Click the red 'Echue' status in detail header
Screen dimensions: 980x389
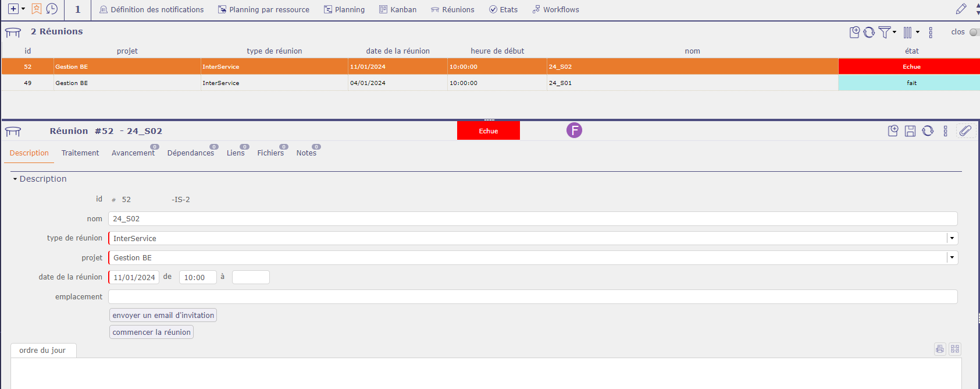click(488, 131)
